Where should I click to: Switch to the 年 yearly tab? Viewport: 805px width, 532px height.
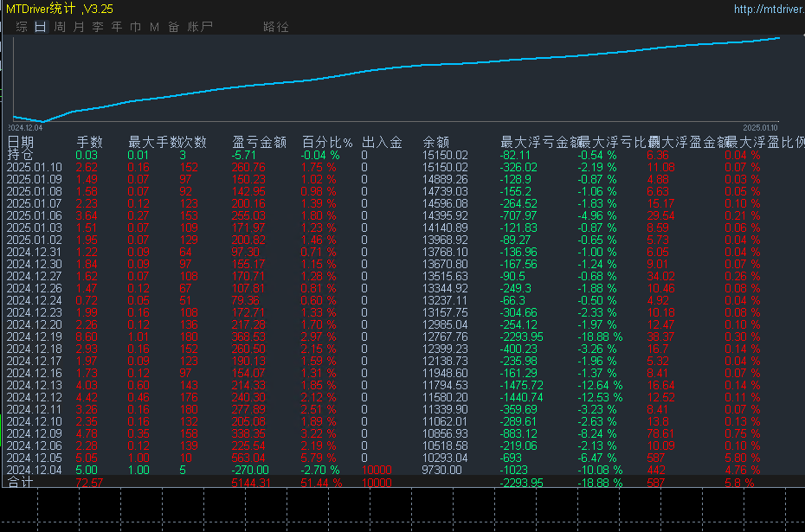(117, 27)
